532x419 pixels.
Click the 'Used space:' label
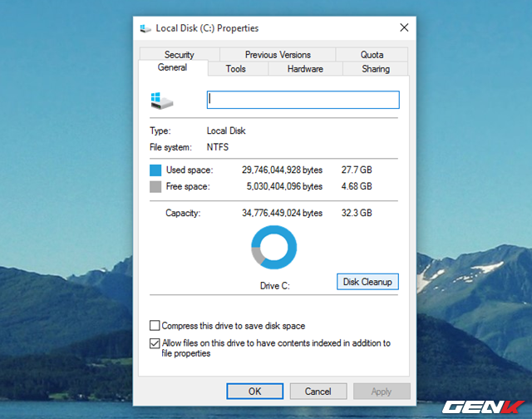point(190,170)
